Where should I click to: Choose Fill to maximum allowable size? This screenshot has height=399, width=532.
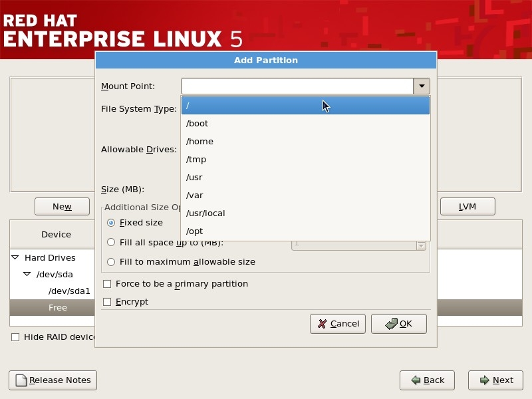pyautogui.click(x=111, y=262)
